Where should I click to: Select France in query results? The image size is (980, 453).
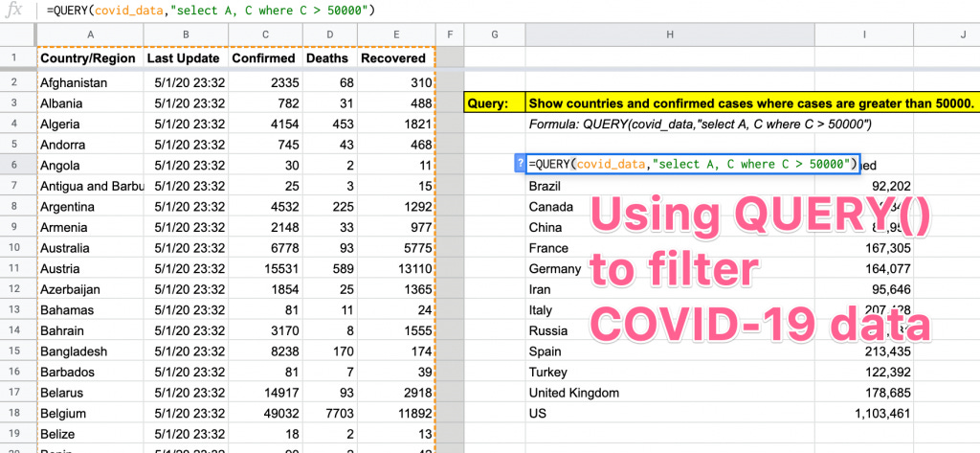coord(670,248)
